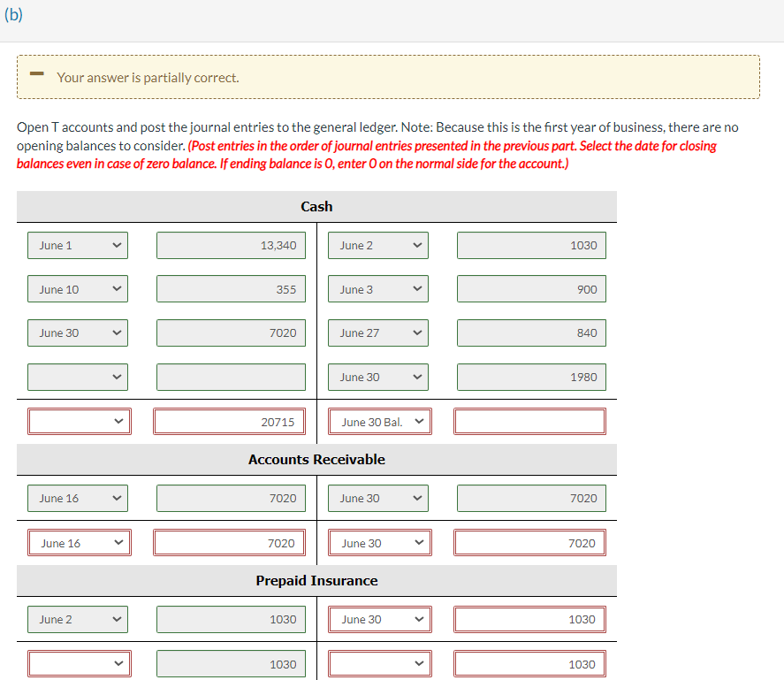
Task: Click the 1030 credit amount field in Cash
Action: [531, 245]
